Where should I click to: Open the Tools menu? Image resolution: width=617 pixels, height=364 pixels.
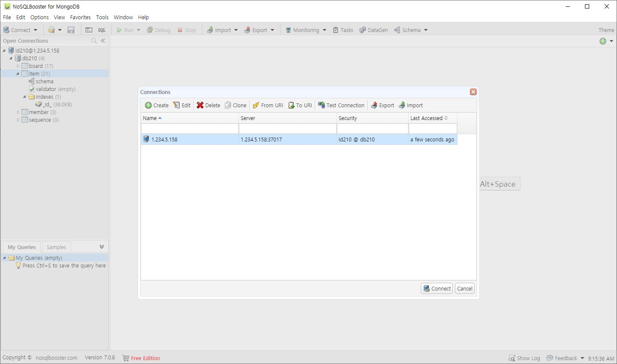click(x=102, y=17)
